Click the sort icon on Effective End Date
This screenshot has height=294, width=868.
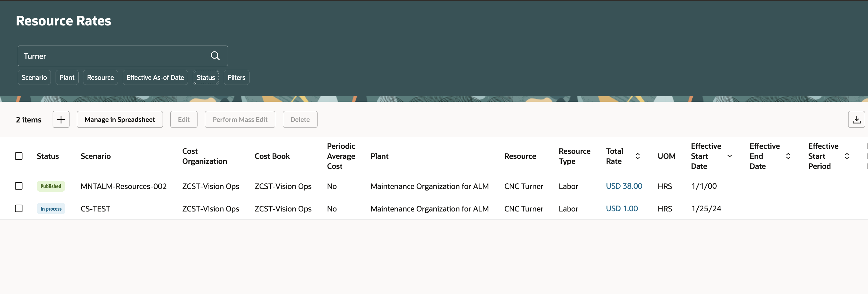point(788,156)
